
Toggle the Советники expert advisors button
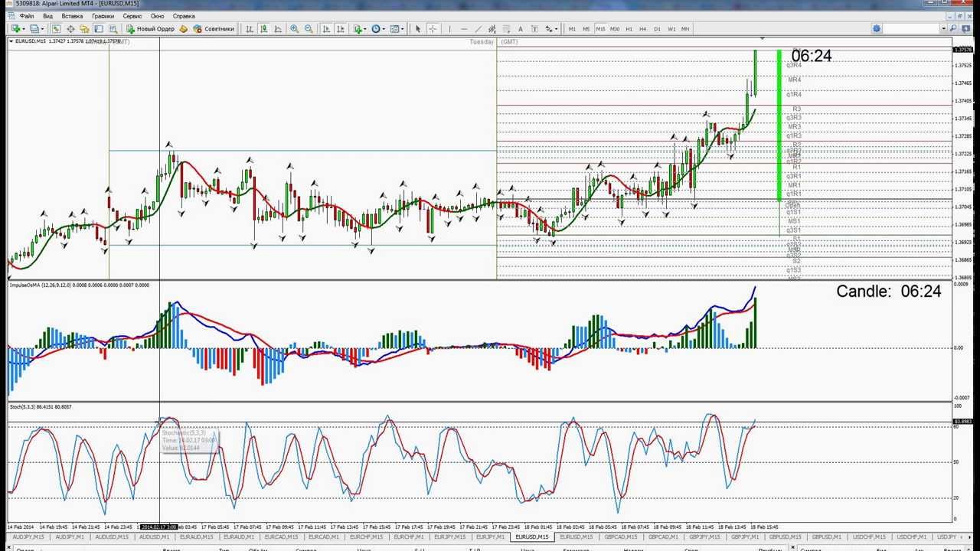coord(214,29)
